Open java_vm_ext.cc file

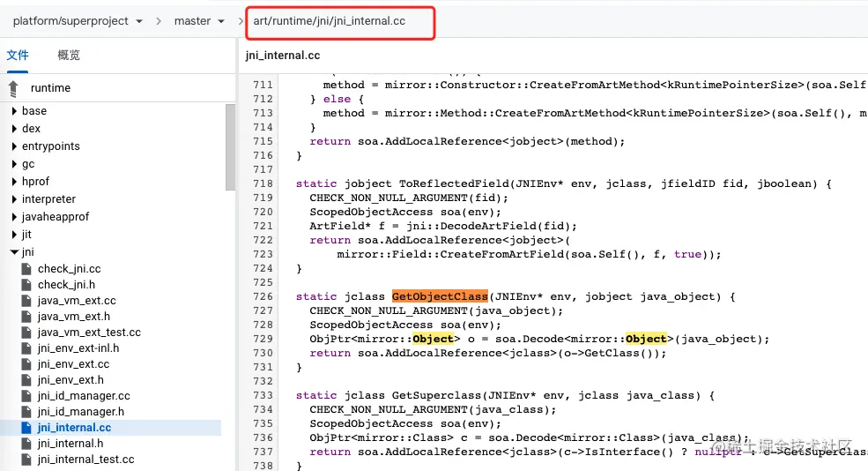(x=77, y=301)
